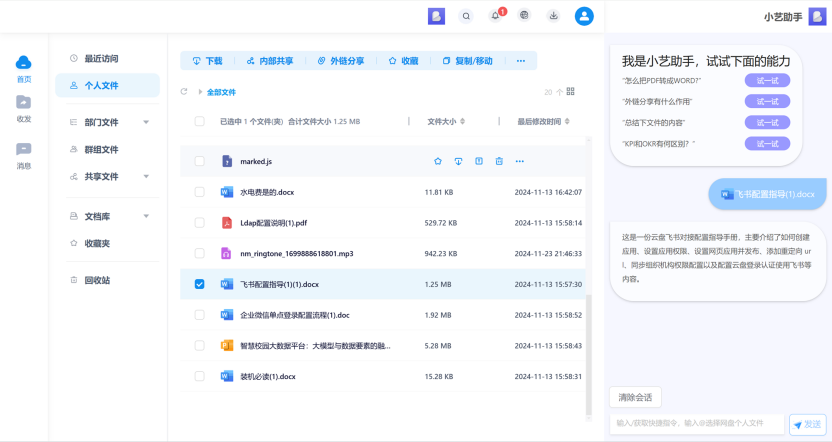Viewport: 832px width, 442px height.
Task: Open the 消息 messages icon in left rail
Action: [24, 155]
